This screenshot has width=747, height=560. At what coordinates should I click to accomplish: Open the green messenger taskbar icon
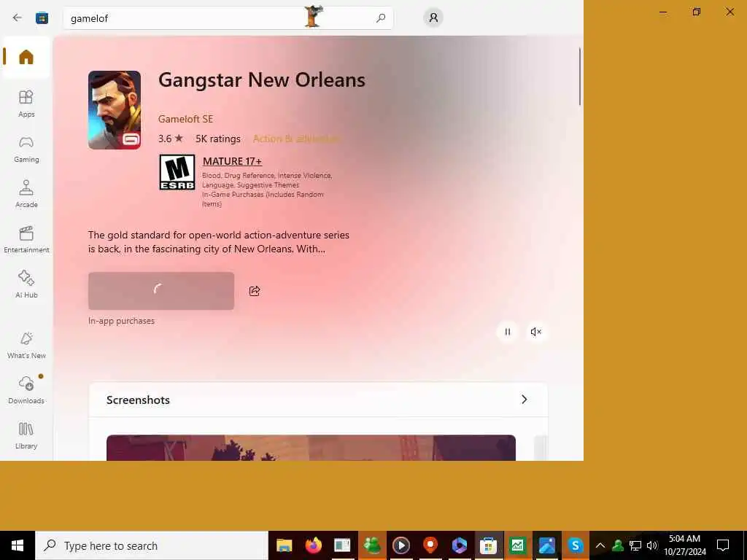(x=371, y=545)
